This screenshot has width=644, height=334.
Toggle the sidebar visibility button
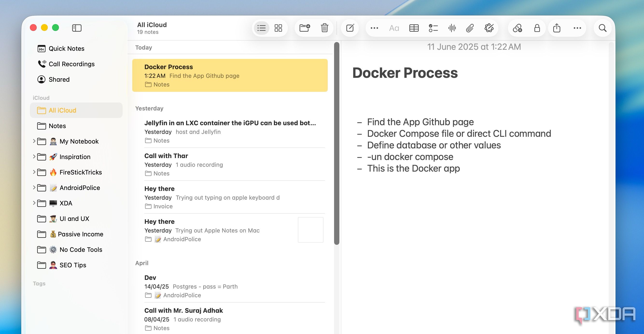pyautogui.click(x=77, y=28)
